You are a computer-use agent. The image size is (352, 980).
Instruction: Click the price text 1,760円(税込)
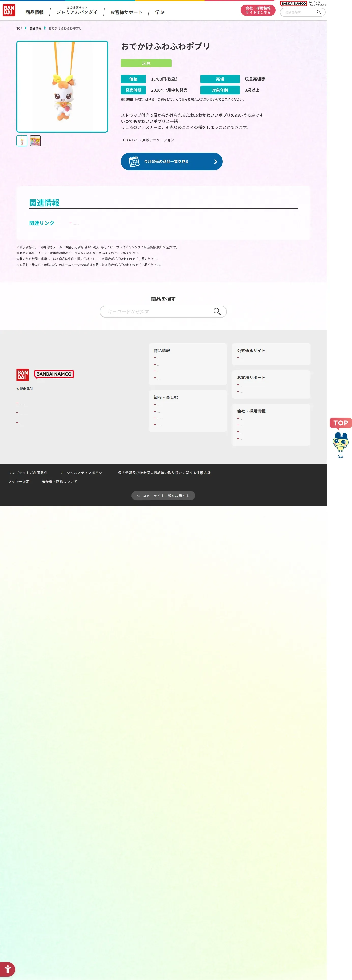click(164, 79)
